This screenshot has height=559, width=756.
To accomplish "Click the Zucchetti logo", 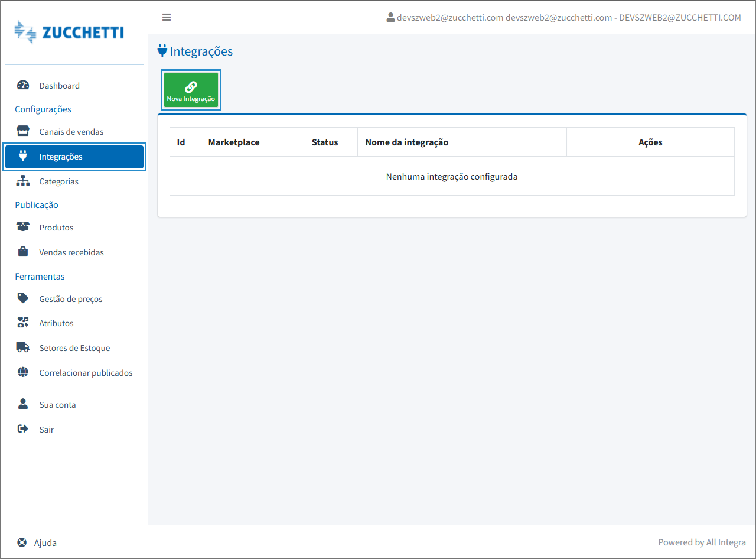I will (x=69, y=32).
